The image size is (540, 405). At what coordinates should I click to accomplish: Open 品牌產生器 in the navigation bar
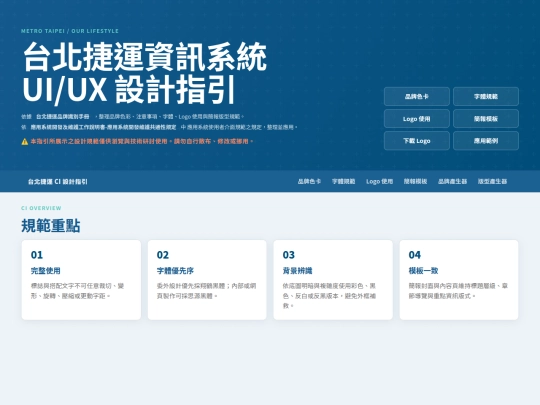click(453, 181)
